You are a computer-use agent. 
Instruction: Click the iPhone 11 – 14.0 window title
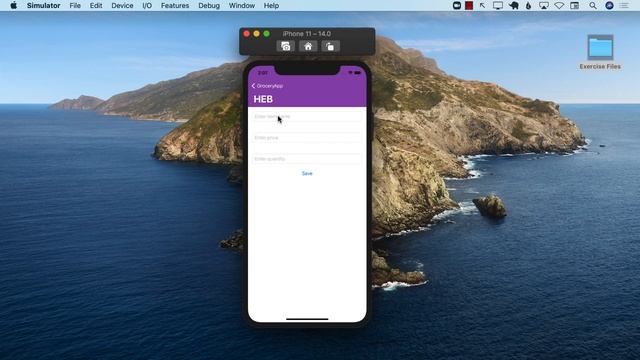[x=307, y=34]
